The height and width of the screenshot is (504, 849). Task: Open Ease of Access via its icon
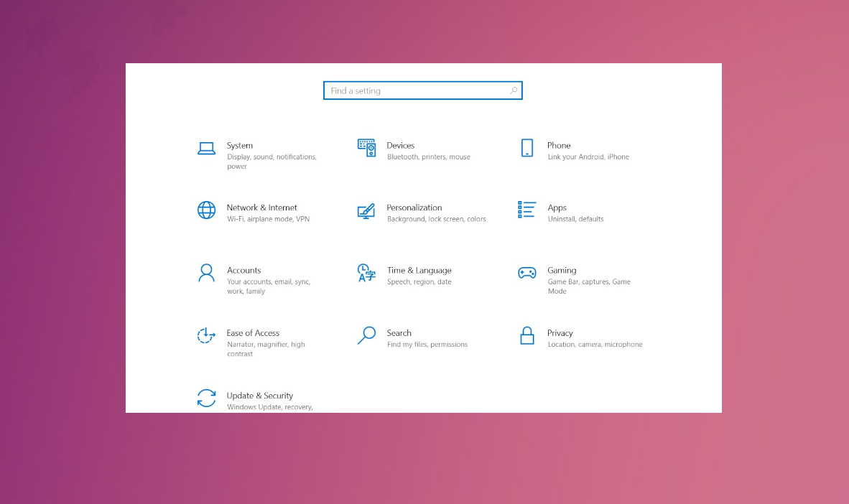tap(206, 335)
